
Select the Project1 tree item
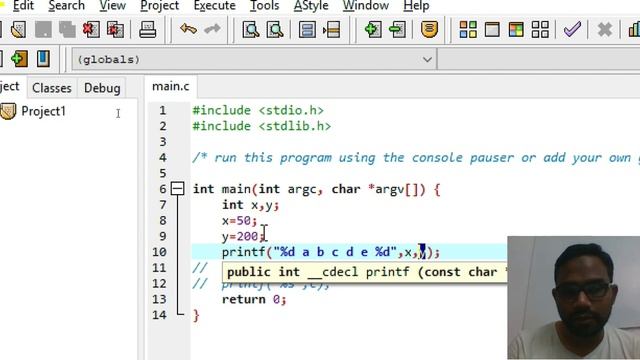pyautogui.click(x=43, y=111)
